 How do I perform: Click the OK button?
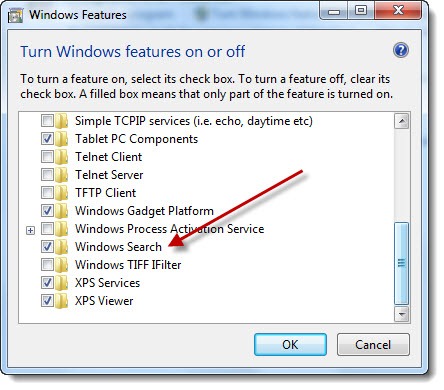pyautogui.click(x=290, y=345)
